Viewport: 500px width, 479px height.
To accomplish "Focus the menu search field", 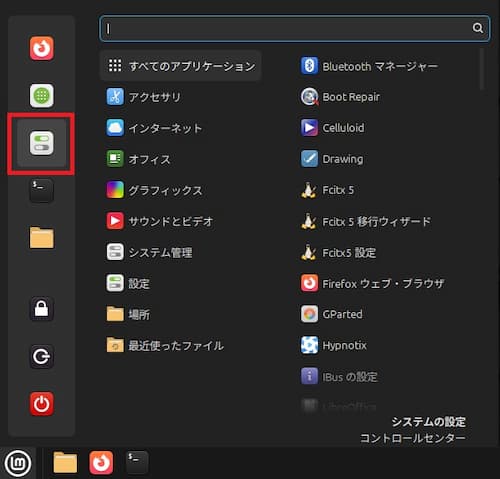I will click(295, 28).
